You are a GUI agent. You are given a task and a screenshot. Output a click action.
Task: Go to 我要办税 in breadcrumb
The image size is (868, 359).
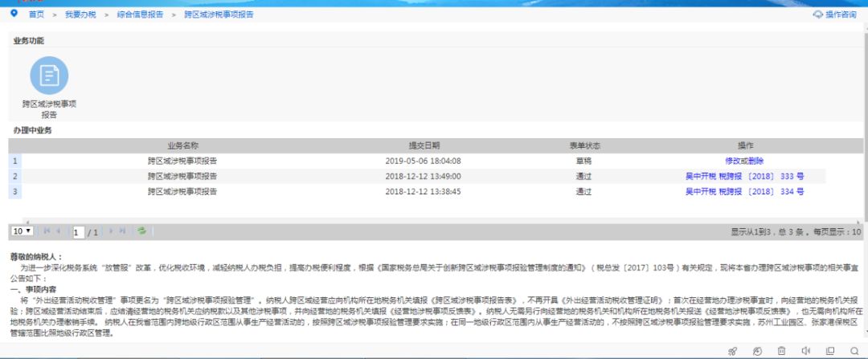80,14
